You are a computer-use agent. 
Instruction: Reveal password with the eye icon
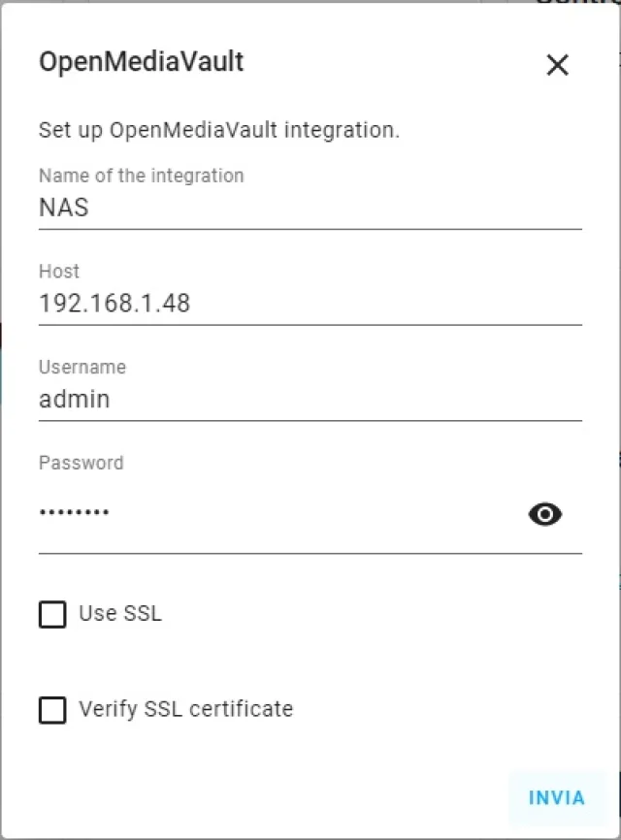tap(545, 514)
